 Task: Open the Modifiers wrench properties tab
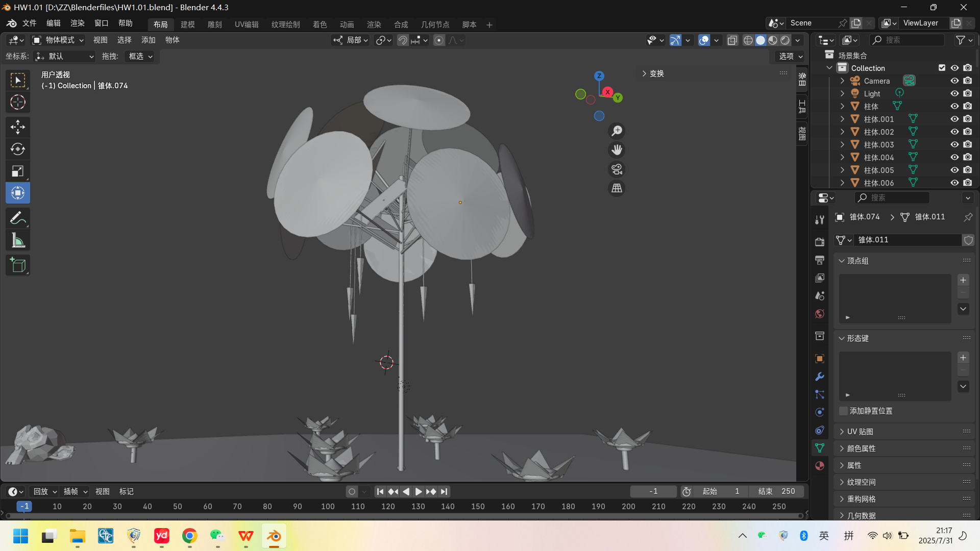pos(820,377)
